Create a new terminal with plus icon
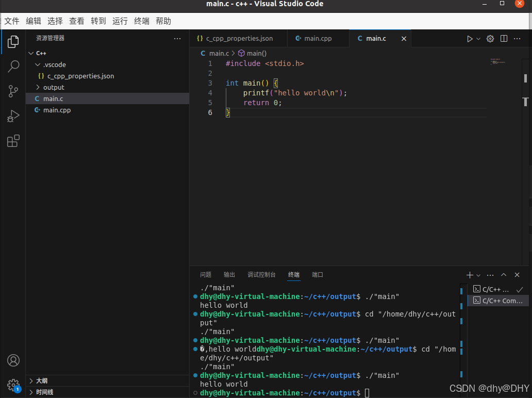Image resolution: width=532 pixels, height=398 pixels. pyautogui.click(x=470, y=275)
